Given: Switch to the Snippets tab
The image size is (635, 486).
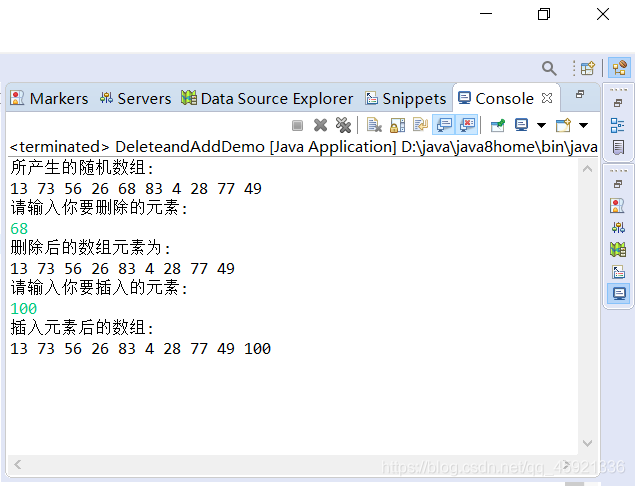Looking at the screenshot, I should [405, 98].
